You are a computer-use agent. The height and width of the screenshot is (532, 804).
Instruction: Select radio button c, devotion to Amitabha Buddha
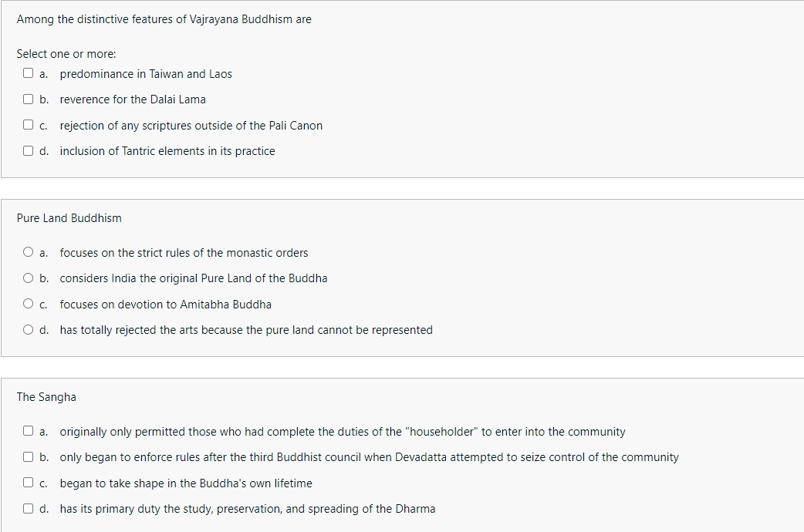(28, 303)
